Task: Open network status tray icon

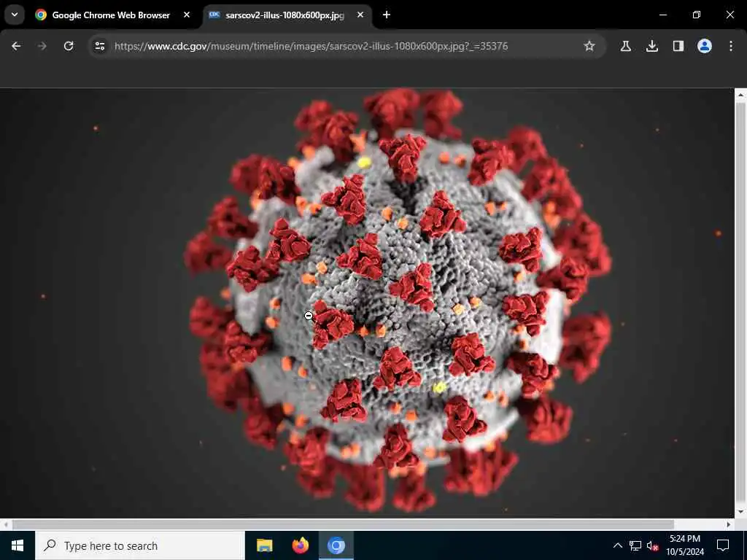Action: tap(635, 545)
